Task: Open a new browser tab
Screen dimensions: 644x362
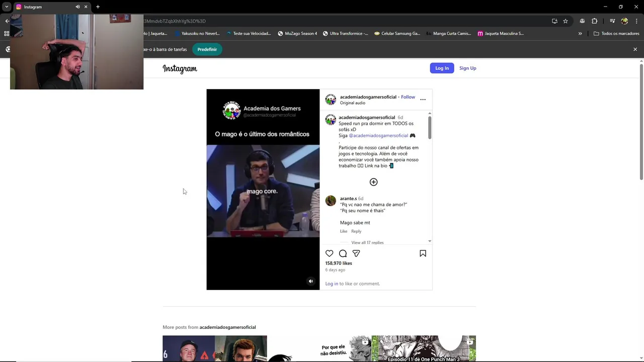Action: tap(98, 7)
